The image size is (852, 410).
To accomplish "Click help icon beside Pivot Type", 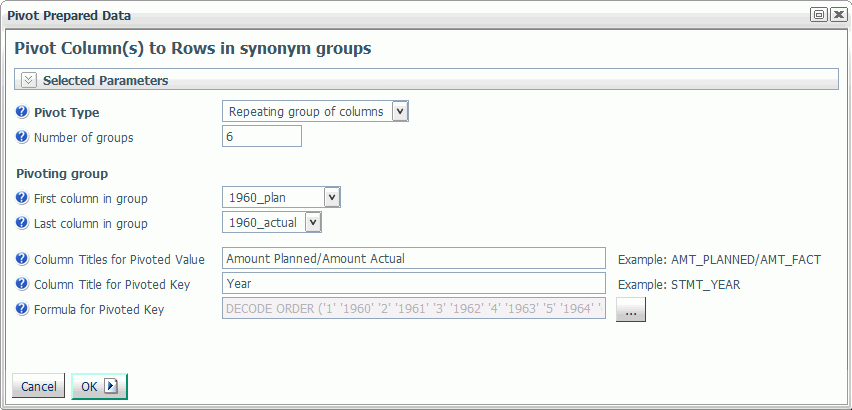I will pyautogui.click(x=22, y=112).
